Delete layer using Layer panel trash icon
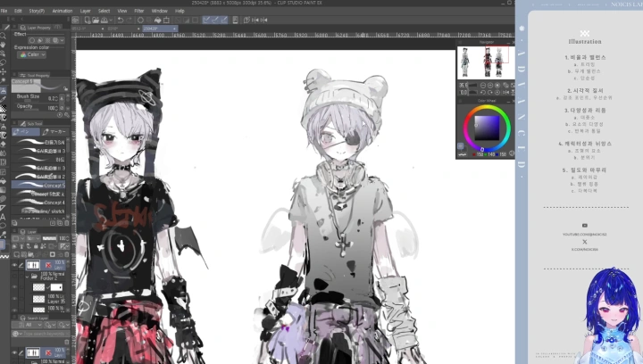 point(67,254)
